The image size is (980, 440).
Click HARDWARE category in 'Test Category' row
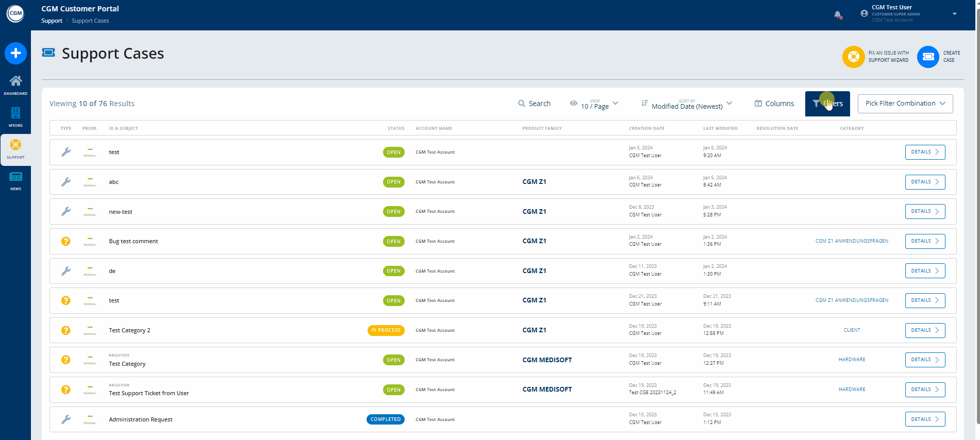pyautogui.click(x=852, y=360)
